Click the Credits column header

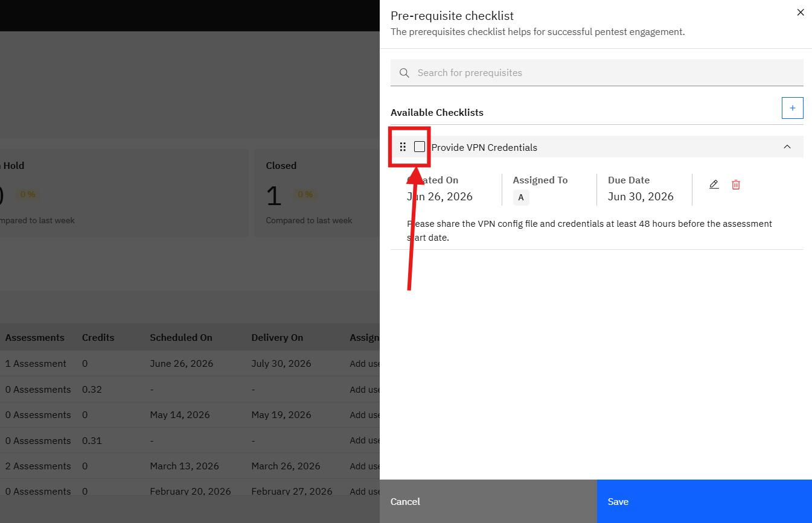98,337
